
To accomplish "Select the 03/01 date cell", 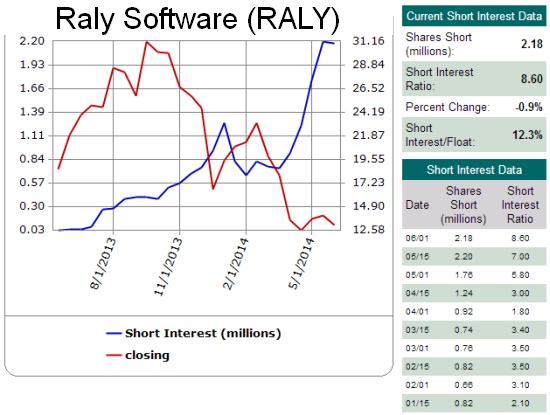I will [417, 348].
